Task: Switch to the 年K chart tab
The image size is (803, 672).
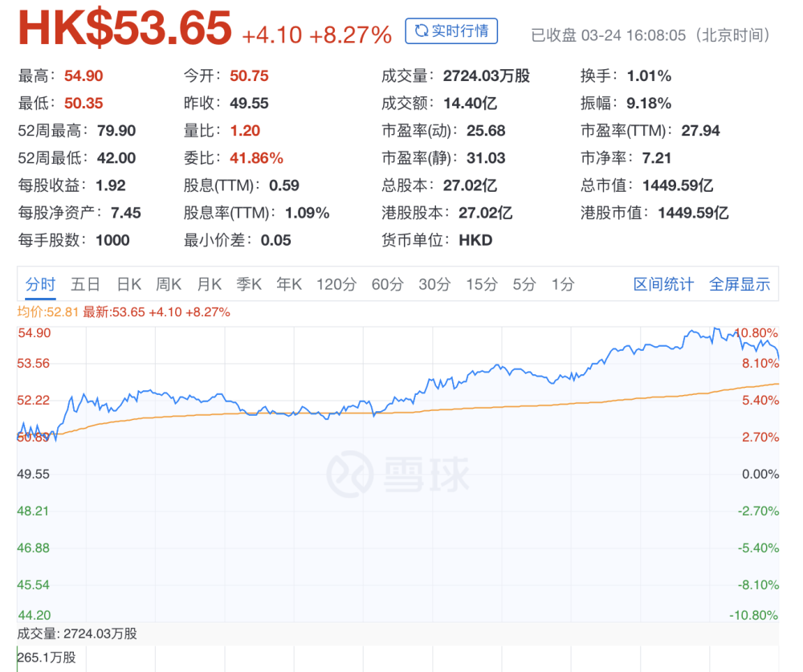Action: pyautogui.click(x=289, y=284)
